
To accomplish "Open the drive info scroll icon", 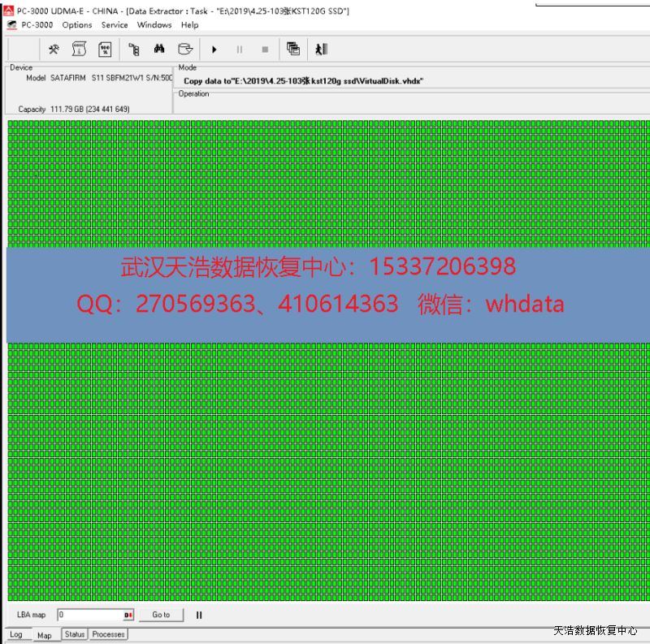I will (x=79, y=50).
